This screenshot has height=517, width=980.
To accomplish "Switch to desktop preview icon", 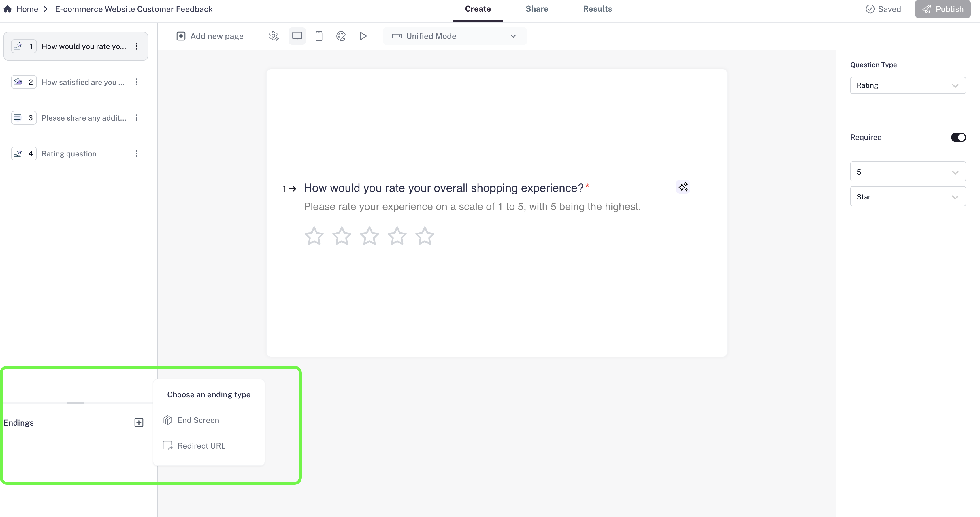I will click(x=297, y=36).
